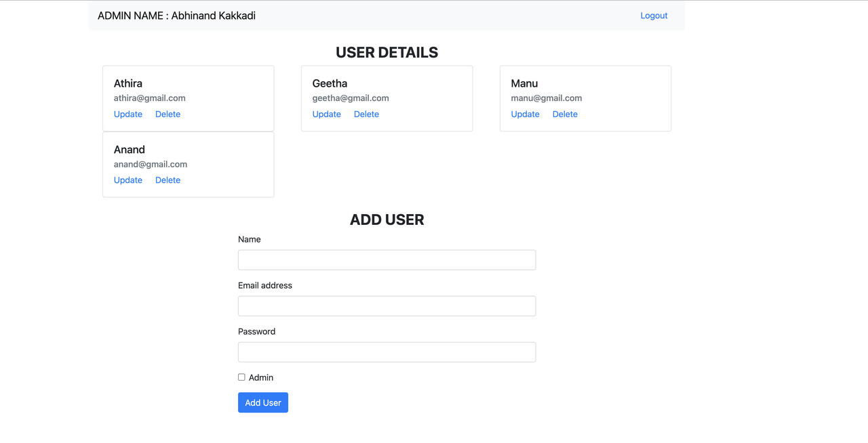Click the geetha@gmail.com email text
Viewport: 868px width, 443px height.
(351, 98)
